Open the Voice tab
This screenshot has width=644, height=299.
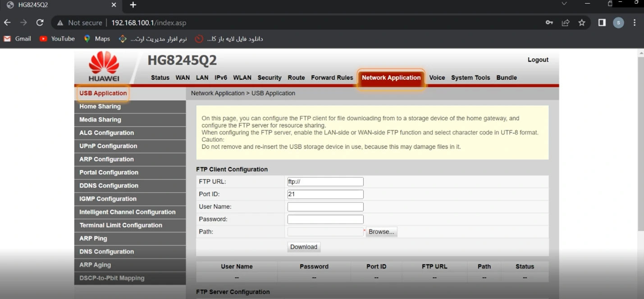437,77
